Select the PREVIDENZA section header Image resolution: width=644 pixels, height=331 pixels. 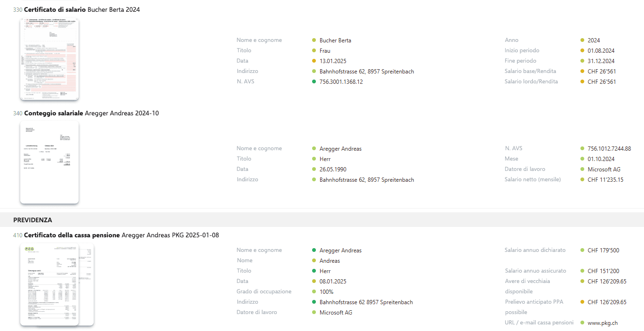pos(322,220)
